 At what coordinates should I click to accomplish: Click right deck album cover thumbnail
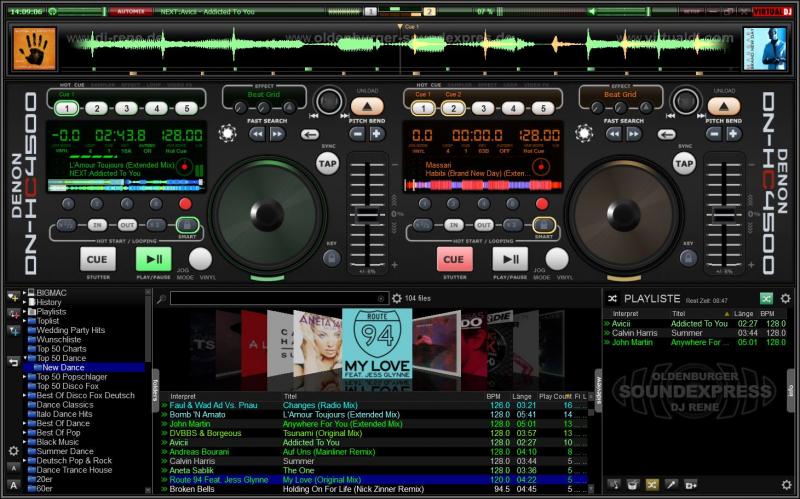pyautogui.click(x=764, y=49)
